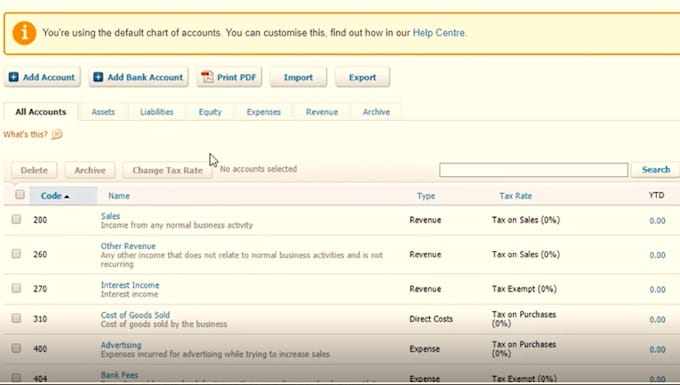Click the YTD 0.00 value for Other Revenue
680x385 pixels.
pos(657,255)
